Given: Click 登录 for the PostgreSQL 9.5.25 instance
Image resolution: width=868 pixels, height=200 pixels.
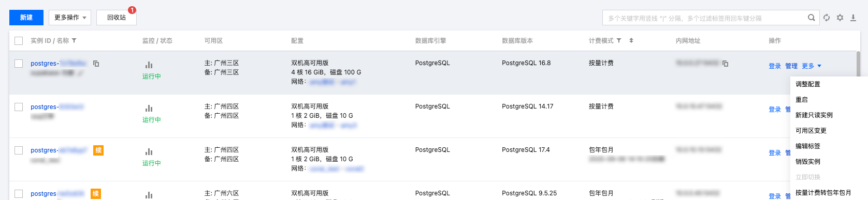Looking at the screenshot, I should coord(775,196).
